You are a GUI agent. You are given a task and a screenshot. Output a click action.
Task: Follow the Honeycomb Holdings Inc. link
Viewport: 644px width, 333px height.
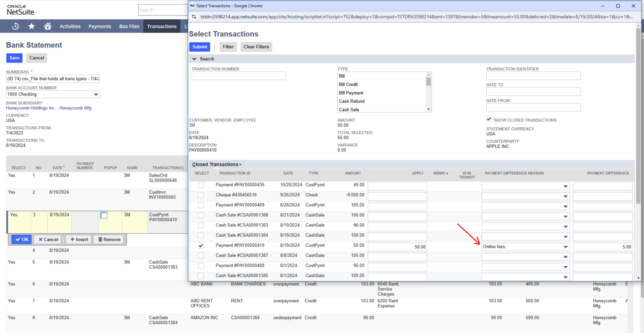click(x=31, y=108)
